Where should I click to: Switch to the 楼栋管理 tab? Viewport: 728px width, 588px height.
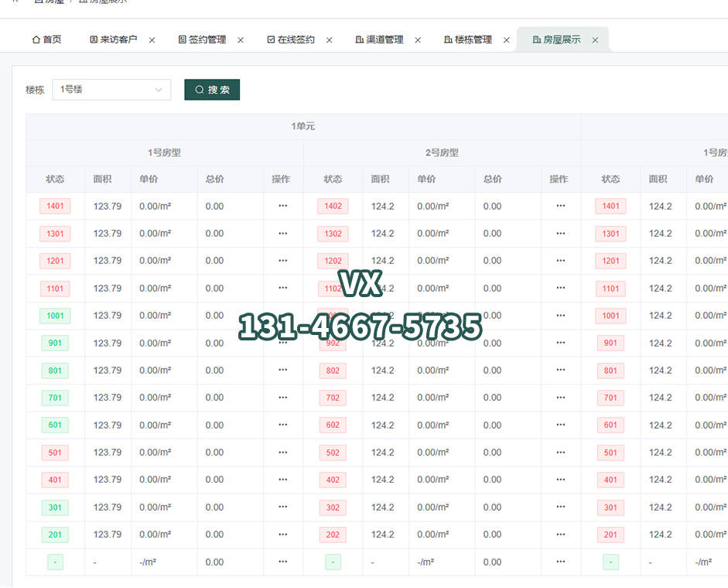coord(472,39)
